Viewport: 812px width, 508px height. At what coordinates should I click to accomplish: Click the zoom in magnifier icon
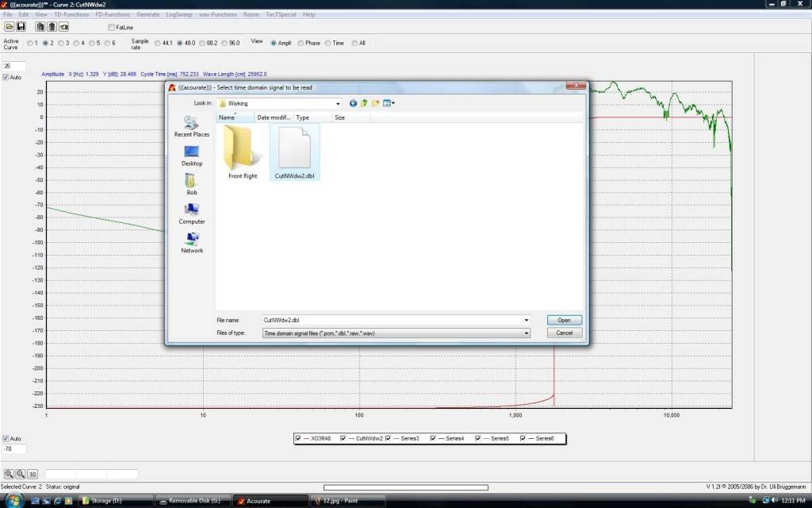(x=9, y=474)
